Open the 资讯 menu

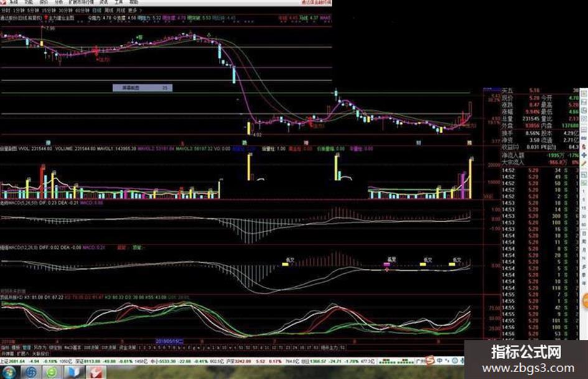pos(104,2)
